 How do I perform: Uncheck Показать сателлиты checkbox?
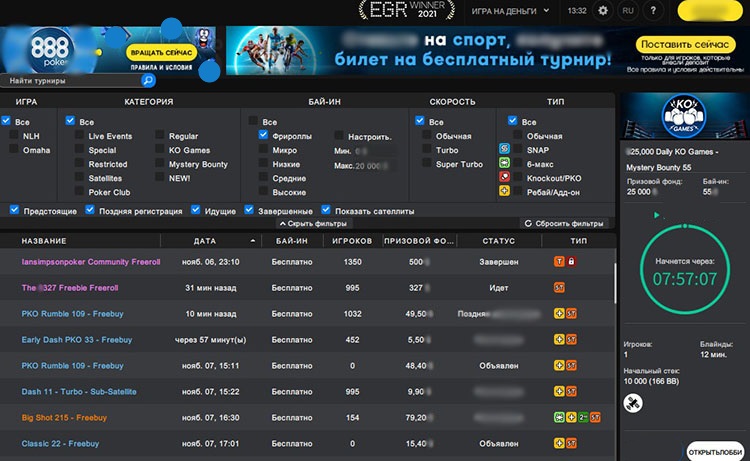326,209
